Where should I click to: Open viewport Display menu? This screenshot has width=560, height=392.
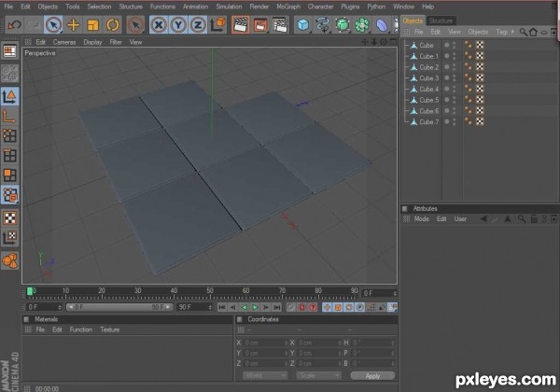coord(92,42)
